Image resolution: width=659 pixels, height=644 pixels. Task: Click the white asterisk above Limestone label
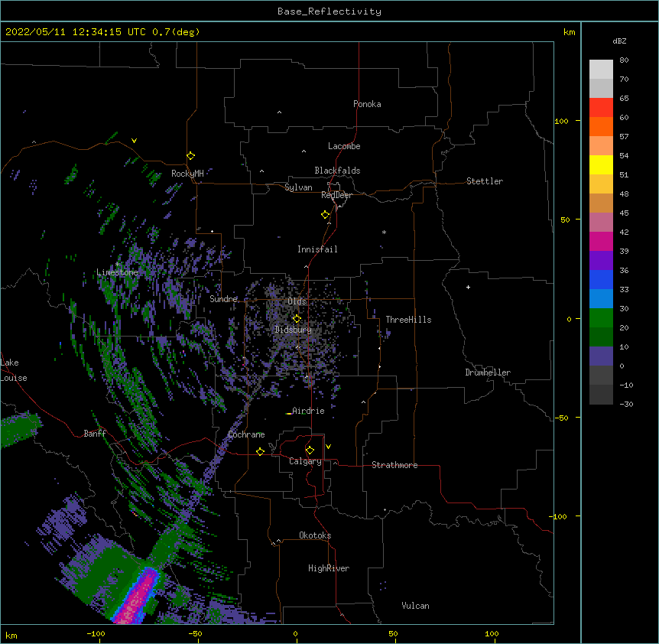(118, 265)
